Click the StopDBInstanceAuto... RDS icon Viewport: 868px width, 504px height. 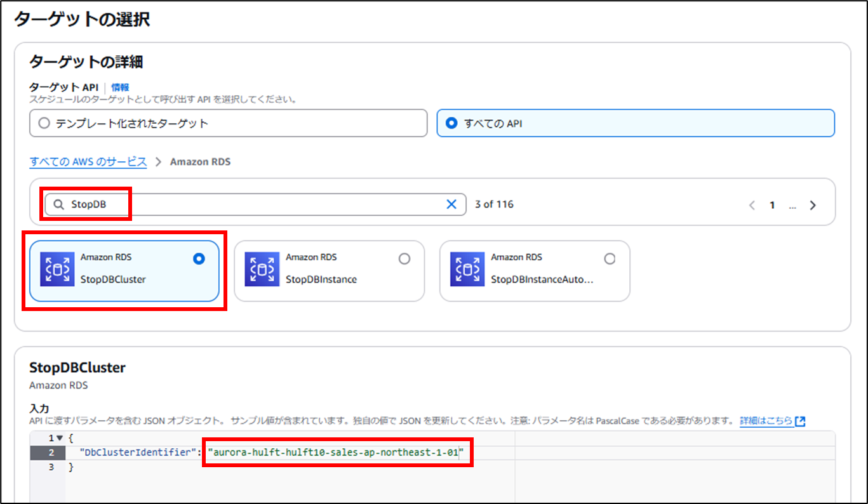click(x=467, y=270)
